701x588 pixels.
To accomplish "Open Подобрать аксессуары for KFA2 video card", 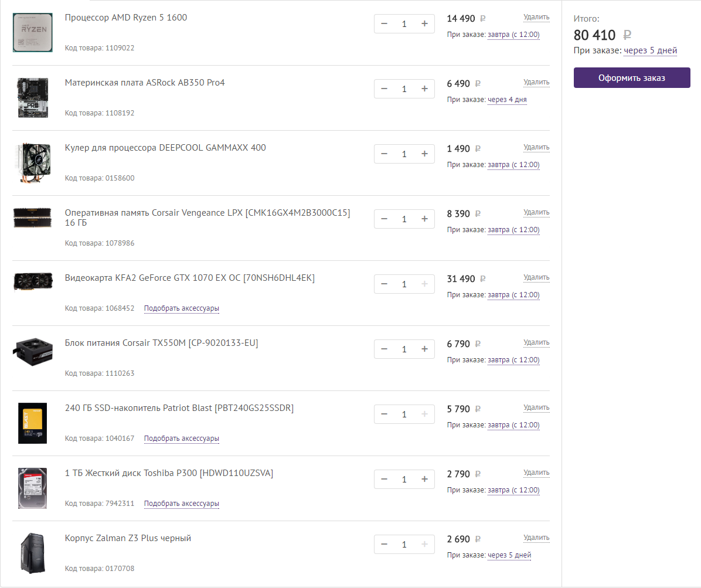I will click(182, 308).
